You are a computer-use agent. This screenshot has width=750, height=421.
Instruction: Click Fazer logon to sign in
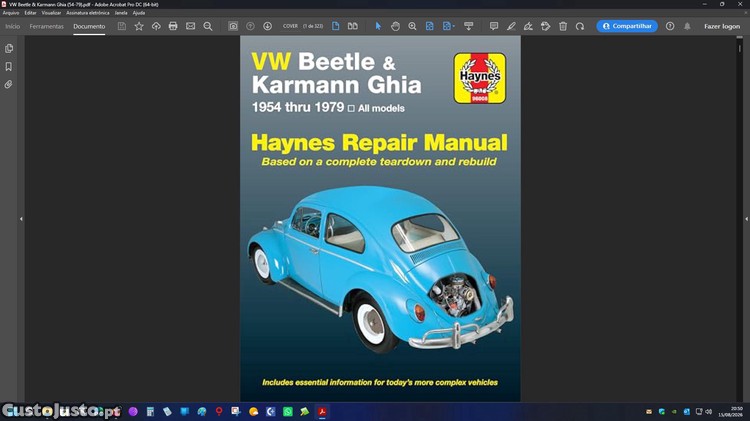722,26
